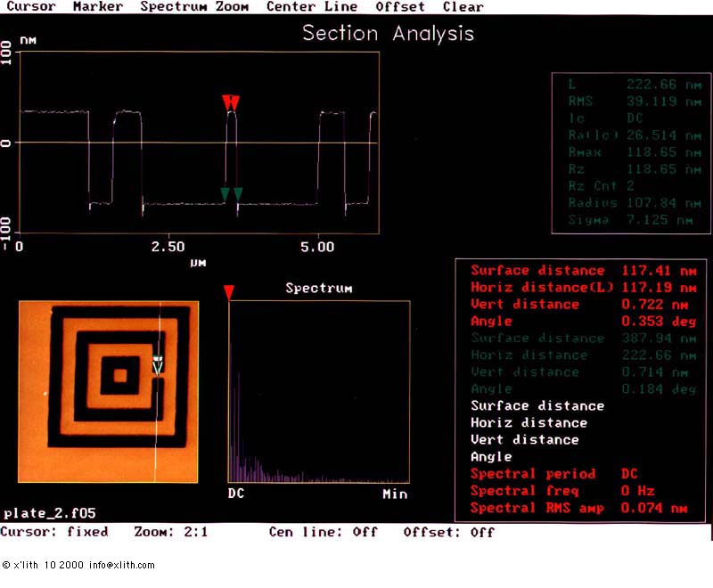The height and width of the screenshot is (588, 713).
Task: Click the info@xlith.com contact text
Action: coord(122,565)
